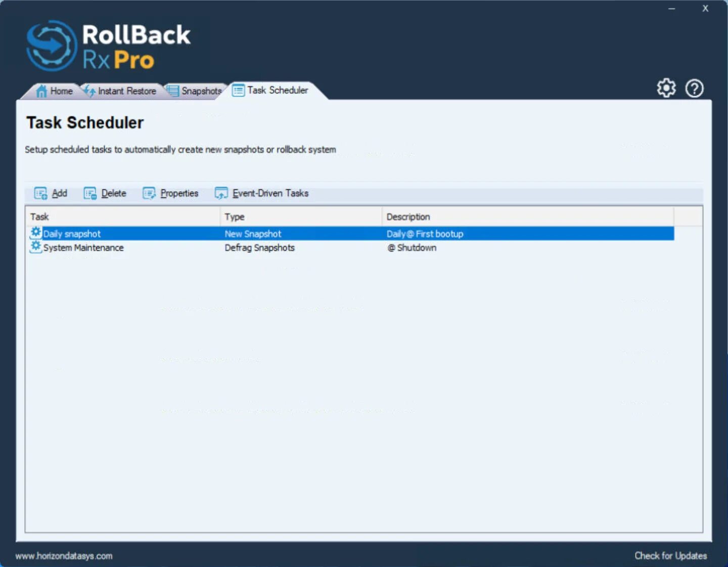Image resolution: width=728 pixels, height=567 pixels.
Task: Minimize the RollBack Rx Pro window
Action: (671, 9)
